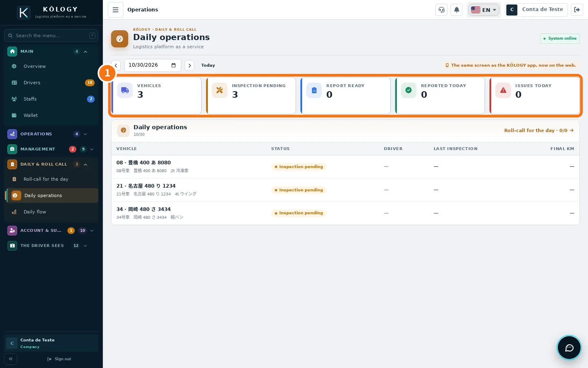The height and width of the screenshot is (368, 588).
Task: Expand the MANAGEMENT menu section
Action: 51,149
